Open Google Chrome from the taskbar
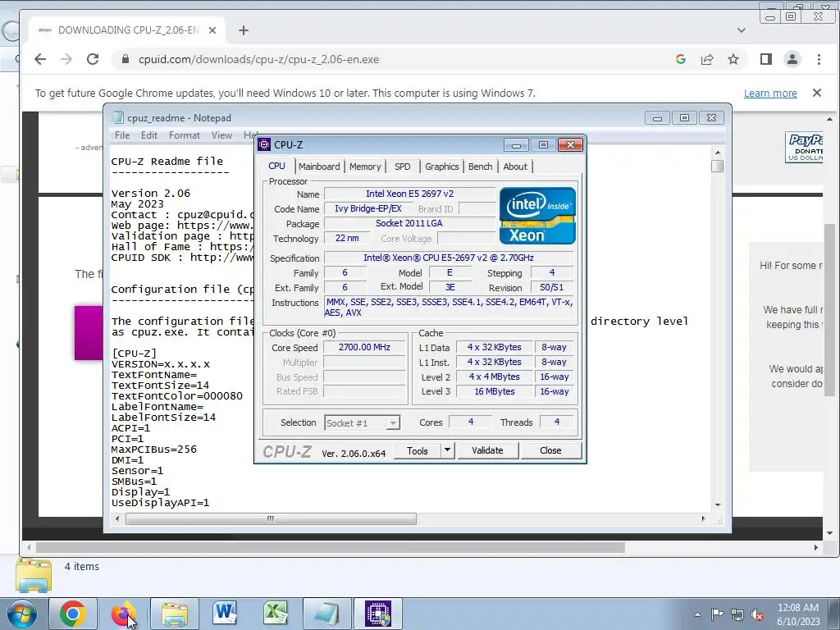Viewport: 840px width, 630px height. point(73,614)
